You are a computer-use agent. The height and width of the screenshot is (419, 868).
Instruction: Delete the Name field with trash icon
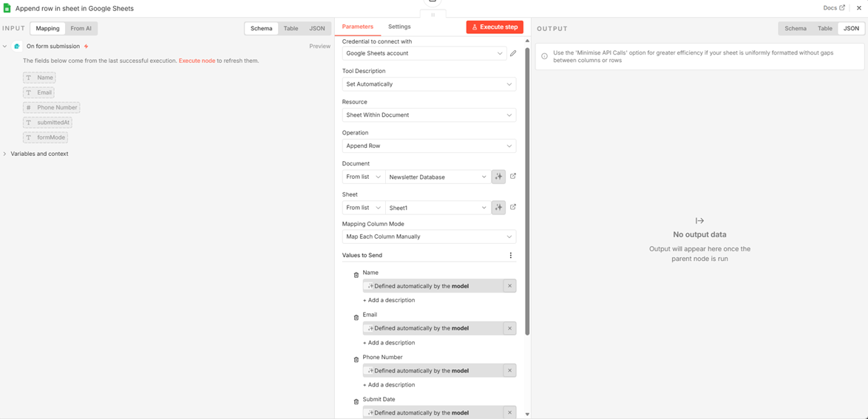point(356,275)
